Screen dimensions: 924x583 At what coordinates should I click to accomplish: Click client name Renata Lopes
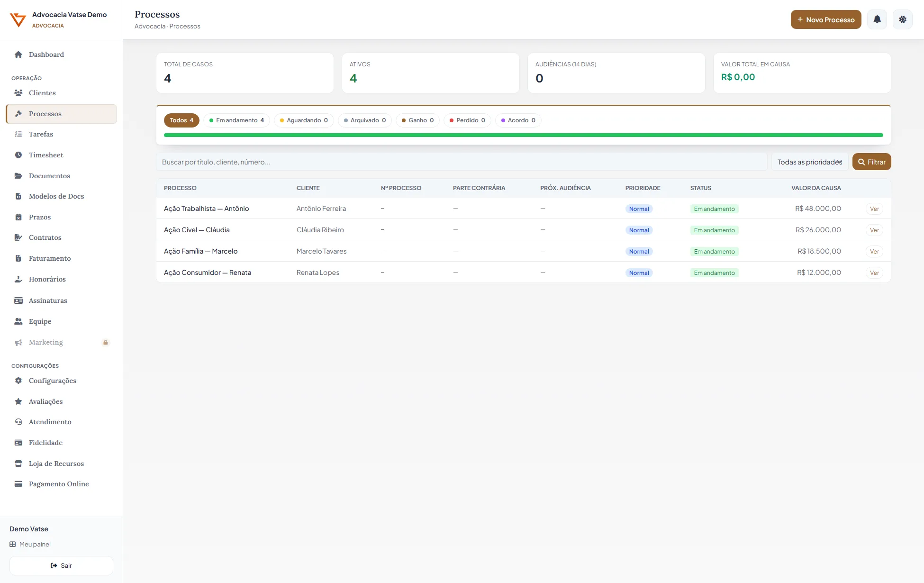(318, 273)
